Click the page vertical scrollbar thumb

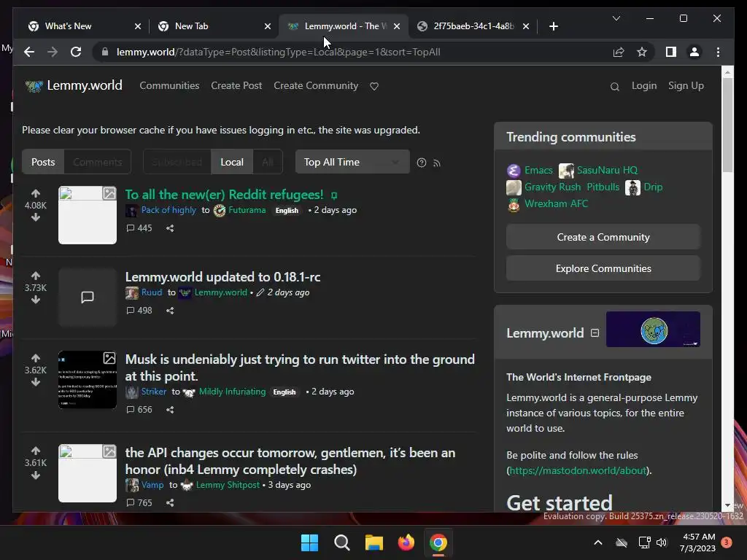(727, 125)
